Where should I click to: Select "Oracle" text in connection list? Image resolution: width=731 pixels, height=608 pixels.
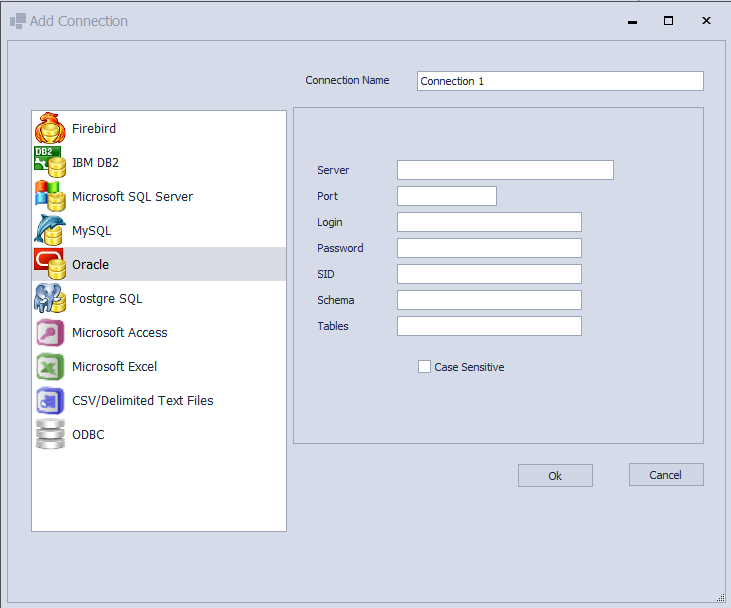[90, 265]
